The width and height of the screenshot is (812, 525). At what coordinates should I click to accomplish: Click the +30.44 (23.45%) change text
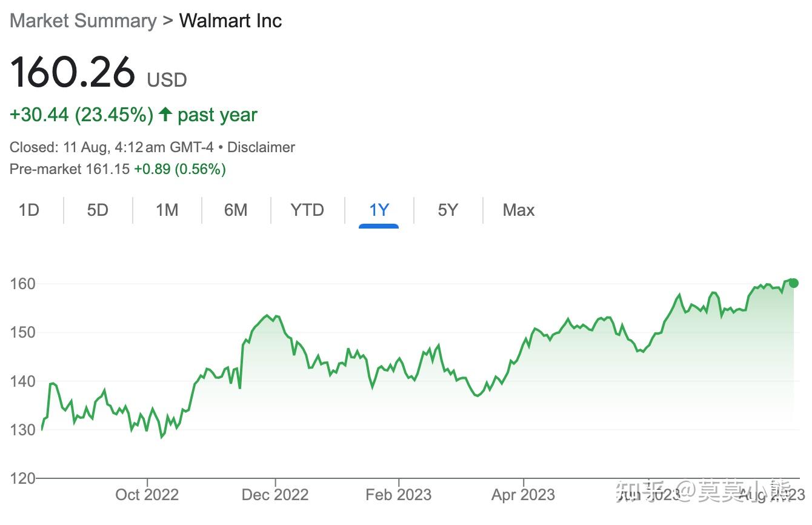[x=81, y=115]
